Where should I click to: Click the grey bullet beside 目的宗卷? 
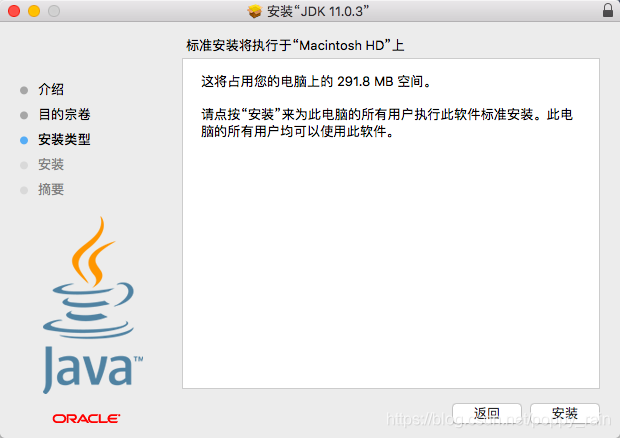tap(24, 115)
